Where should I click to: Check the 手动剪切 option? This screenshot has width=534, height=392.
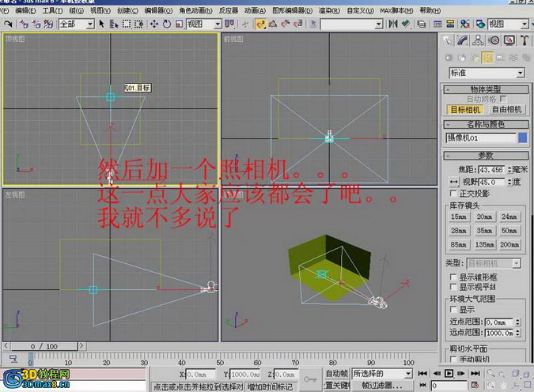(453, 359)
